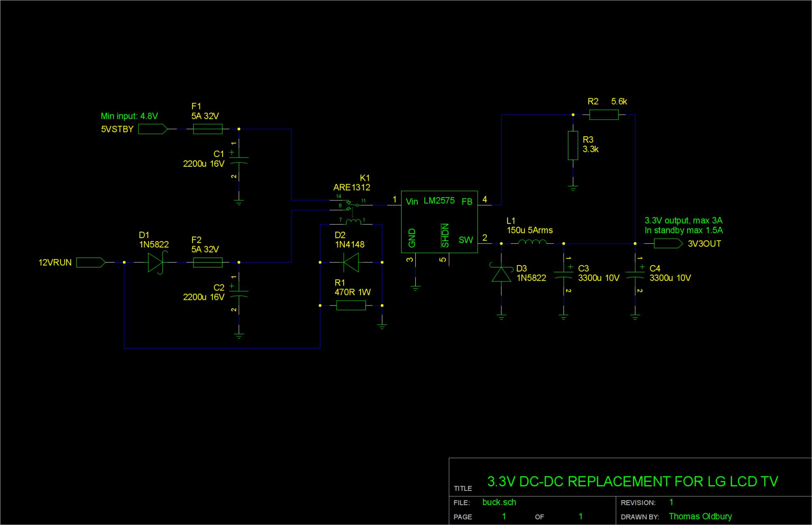Click the D1 1N5822 diode symbol
The height and width of the screenshot is (525, 812).
pos(155,262)
